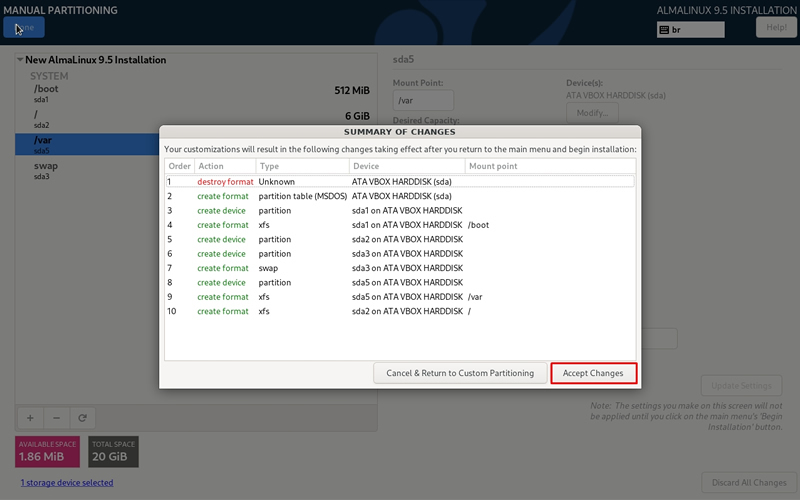Select row 6 create device sda3
This screenshot has width=800, height=500.
pyautogui.click(x=400, y=254)
